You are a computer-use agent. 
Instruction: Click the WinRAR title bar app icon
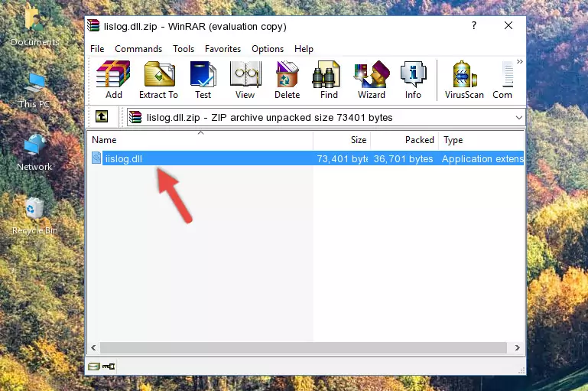click(x=93, y=25)
